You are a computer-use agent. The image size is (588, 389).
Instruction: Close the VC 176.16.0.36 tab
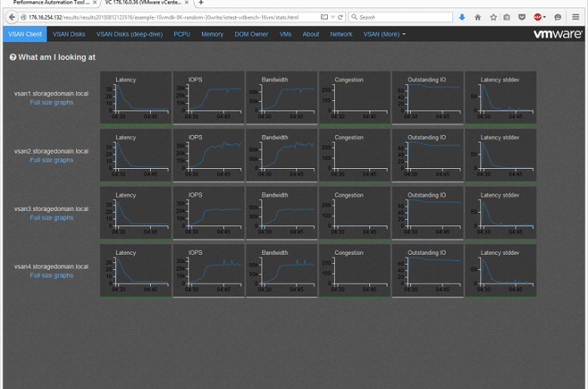point(187,2)
